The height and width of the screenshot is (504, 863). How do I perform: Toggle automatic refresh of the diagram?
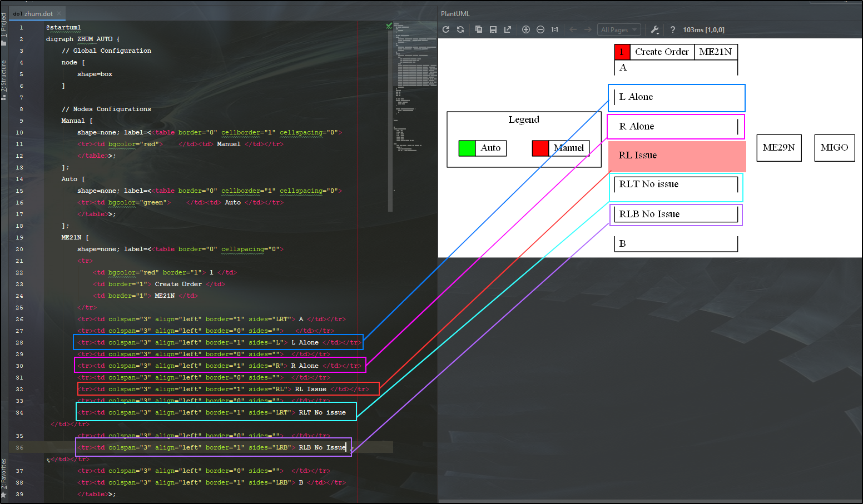click(x=460, y=29)
